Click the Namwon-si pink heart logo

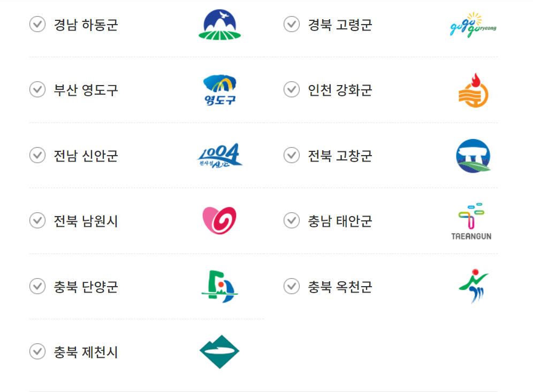219,220
